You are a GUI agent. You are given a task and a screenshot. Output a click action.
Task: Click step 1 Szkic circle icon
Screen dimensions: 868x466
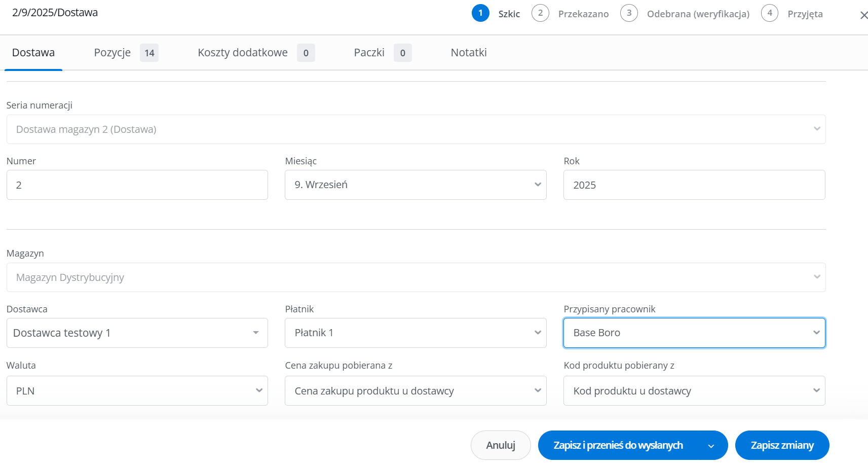click(x=480, y=13)
